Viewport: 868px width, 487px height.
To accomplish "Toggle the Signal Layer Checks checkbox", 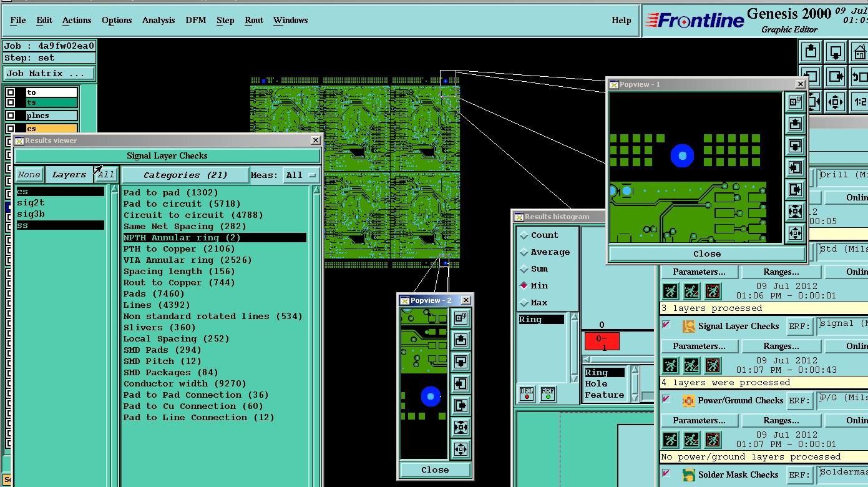I will tap(666, 325).
